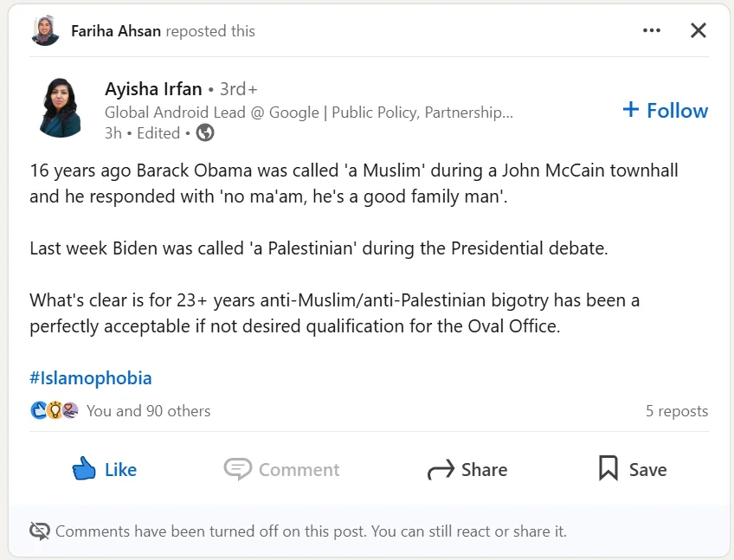Open the #Islamophobia hashtag

[91, 378]
